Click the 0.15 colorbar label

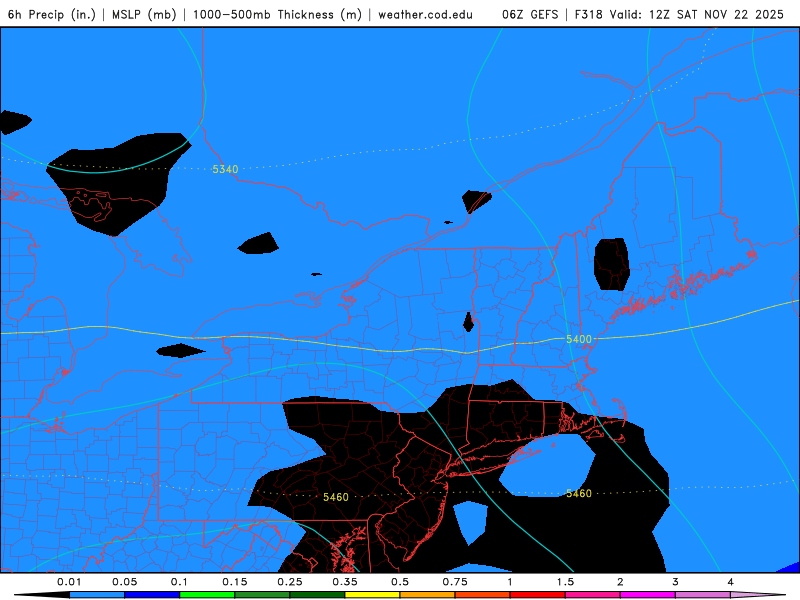pyautogui.click(x=235, y=582)
